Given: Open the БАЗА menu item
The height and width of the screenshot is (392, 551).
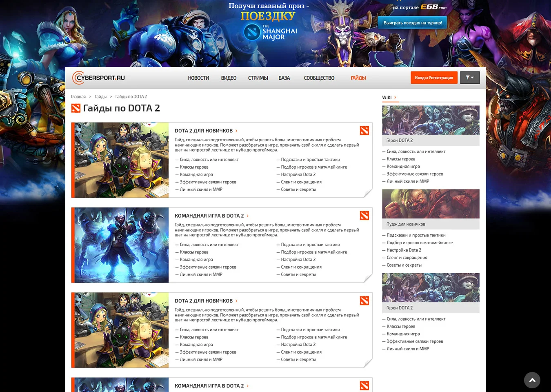Looking at the screenshot, I should [x=284, y=78].
